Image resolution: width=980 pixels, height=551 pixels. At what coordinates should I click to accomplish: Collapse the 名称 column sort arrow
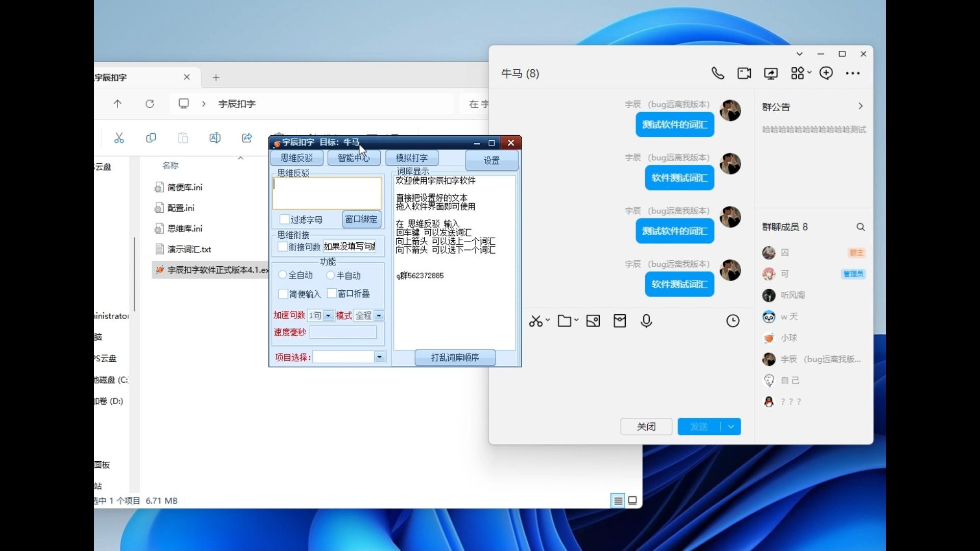click(x=240, y=158)
